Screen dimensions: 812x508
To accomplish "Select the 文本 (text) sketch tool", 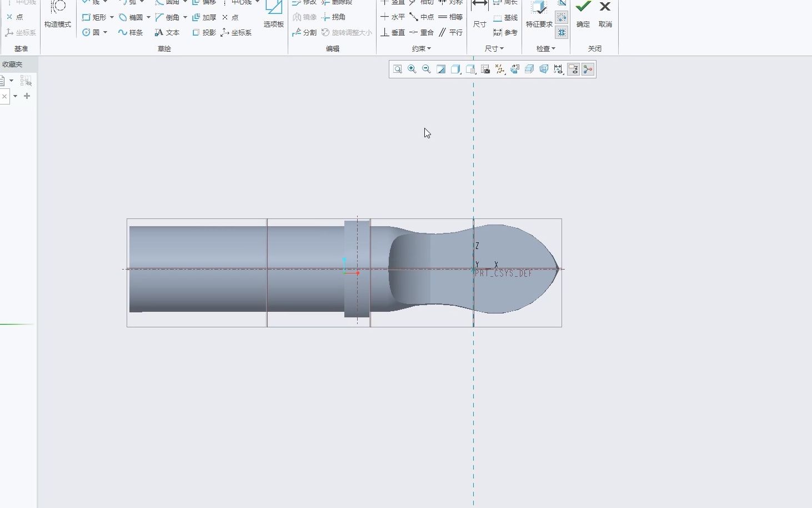I will (167, 32).
